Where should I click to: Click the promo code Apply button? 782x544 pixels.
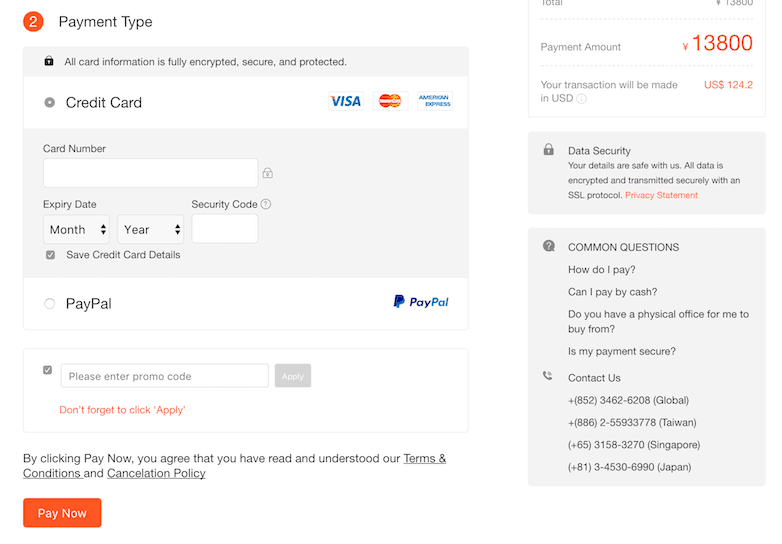tap(292, 376)
